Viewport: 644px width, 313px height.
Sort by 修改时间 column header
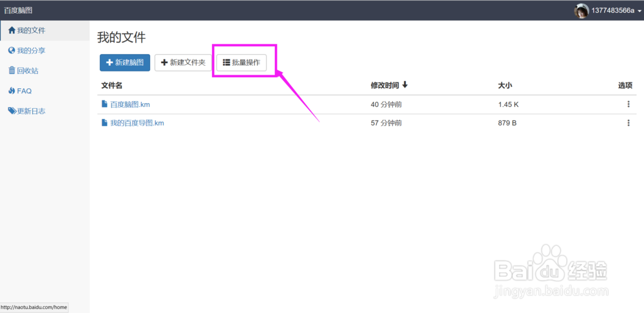389,86
